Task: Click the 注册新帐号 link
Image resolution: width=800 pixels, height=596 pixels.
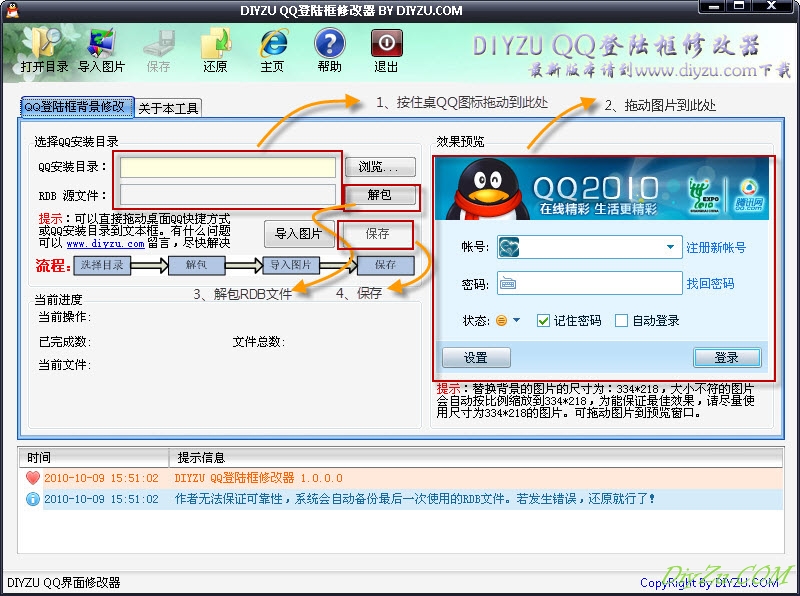Action: point(716,248)
